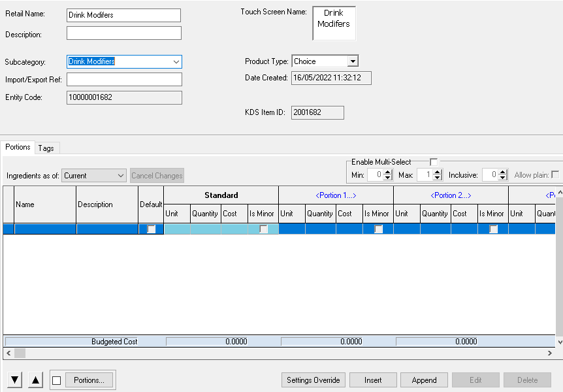
Task: Open the Portion 1 column header link
Action: pyautogui.click(x=336, y=195)
